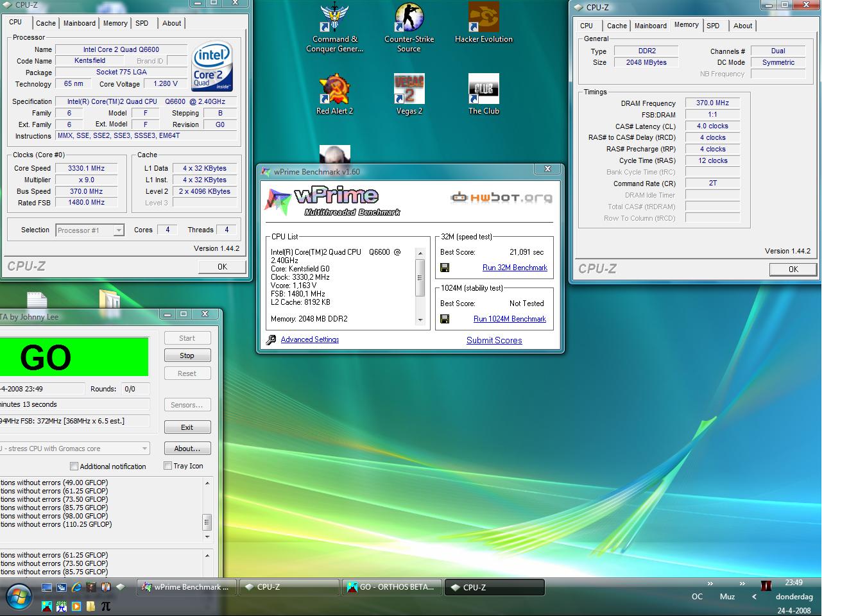Click Run 1024M Benchmark link

510,319
